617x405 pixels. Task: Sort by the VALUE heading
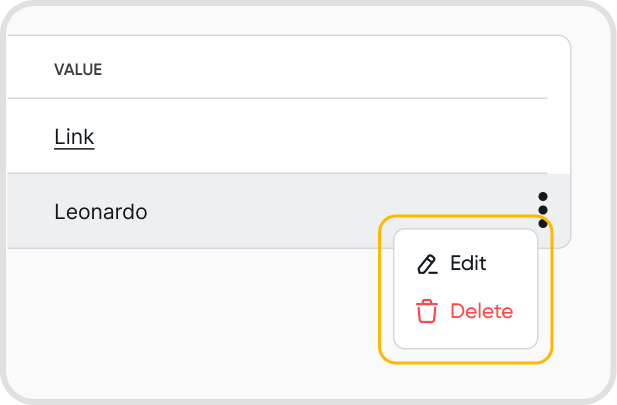(78, 70)
